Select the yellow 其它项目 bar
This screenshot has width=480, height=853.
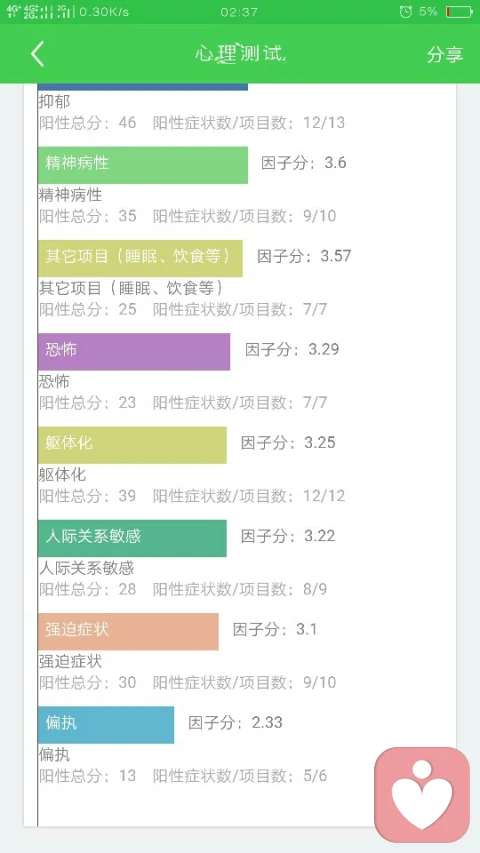(140, 258)
